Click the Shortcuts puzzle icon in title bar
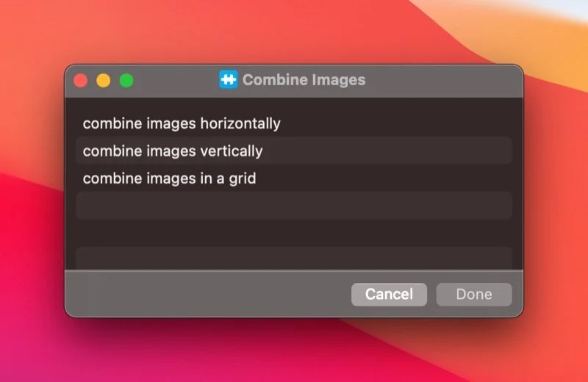This screenshot has height=382, width=588. click(x=229, y=79)
